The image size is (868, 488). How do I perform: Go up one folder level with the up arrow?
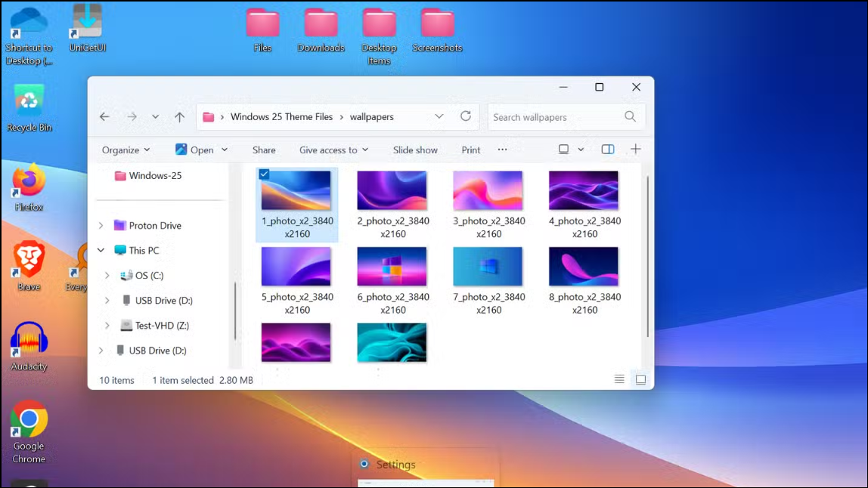pos(179,116)
